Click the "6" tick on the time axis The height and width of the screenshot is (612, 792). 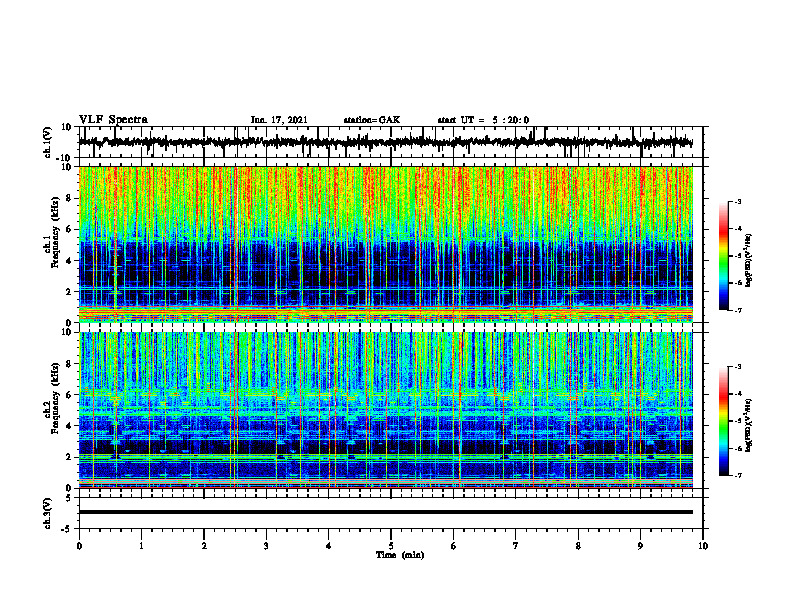tap(453, 546)
